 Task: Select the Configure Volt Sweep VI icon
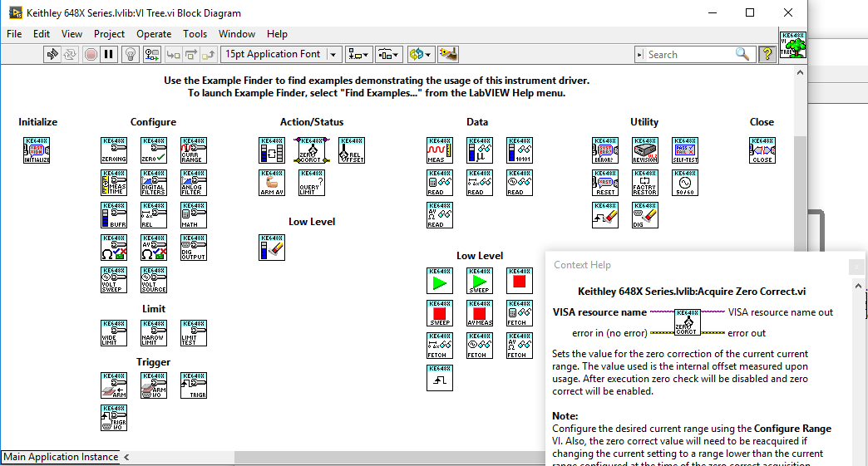click(114, 280)
